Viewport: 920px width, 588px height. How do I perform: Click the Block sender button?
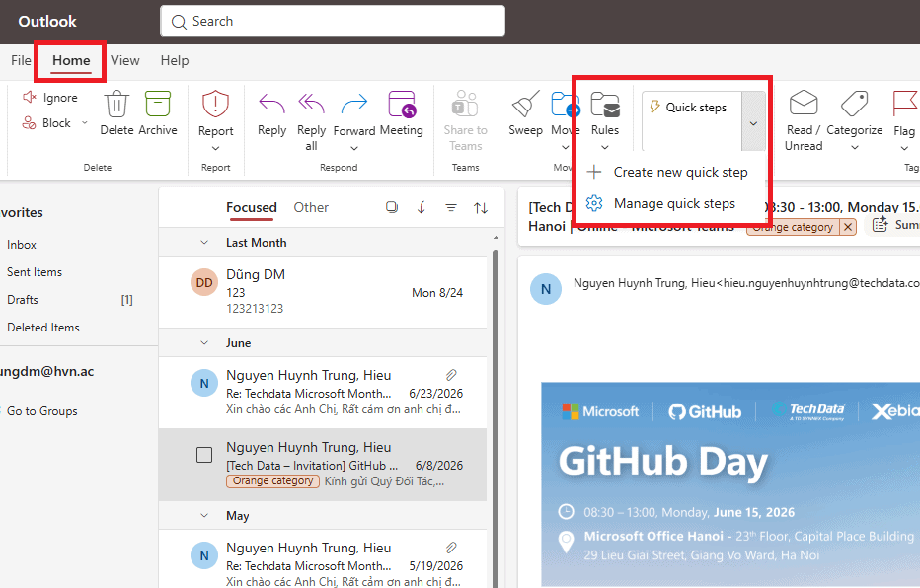coord(46,123)
